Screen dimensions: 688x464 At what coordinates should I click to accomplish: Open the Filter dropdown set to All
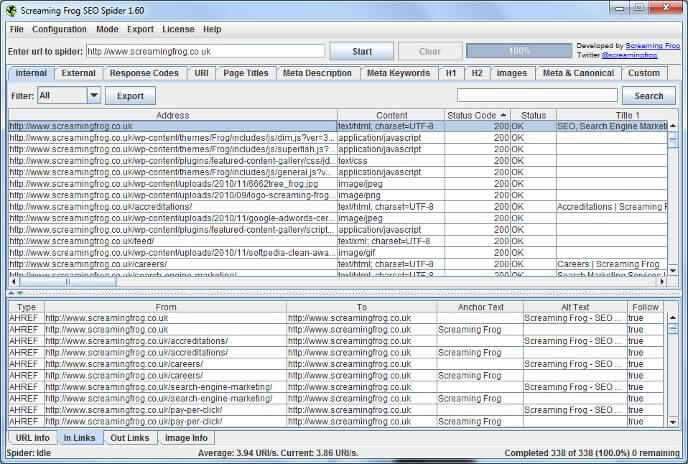pos(94,96)
